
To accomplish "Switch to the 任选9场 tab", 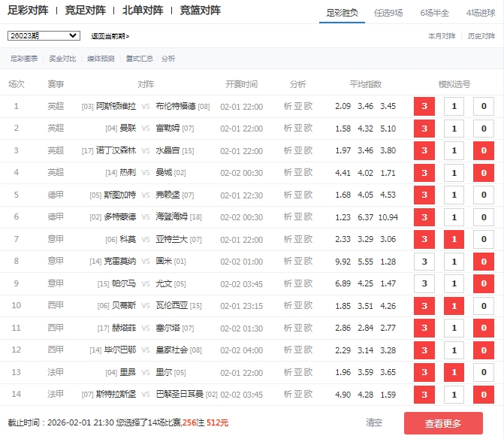I will pos(394,12).
